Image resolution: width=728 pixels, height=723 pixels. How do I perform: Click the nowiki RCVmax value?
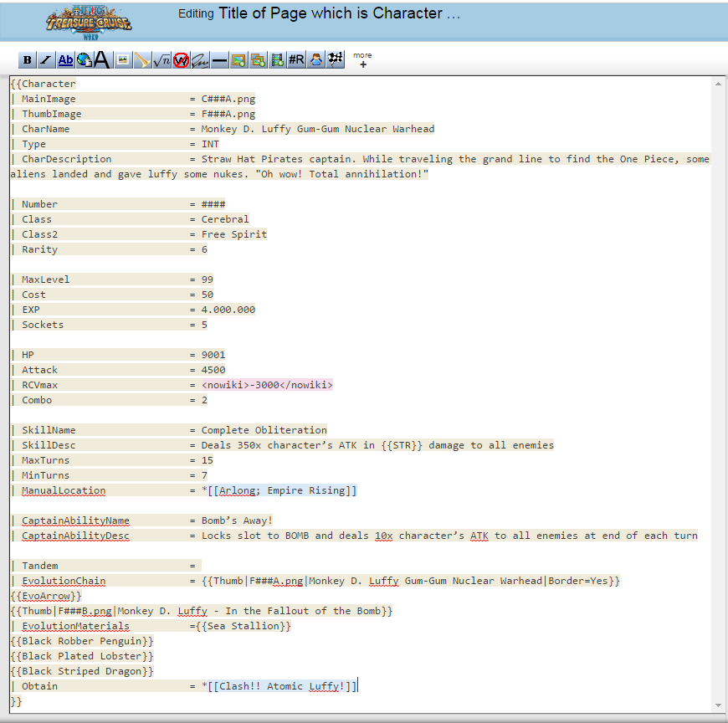(x=267, y=385)
